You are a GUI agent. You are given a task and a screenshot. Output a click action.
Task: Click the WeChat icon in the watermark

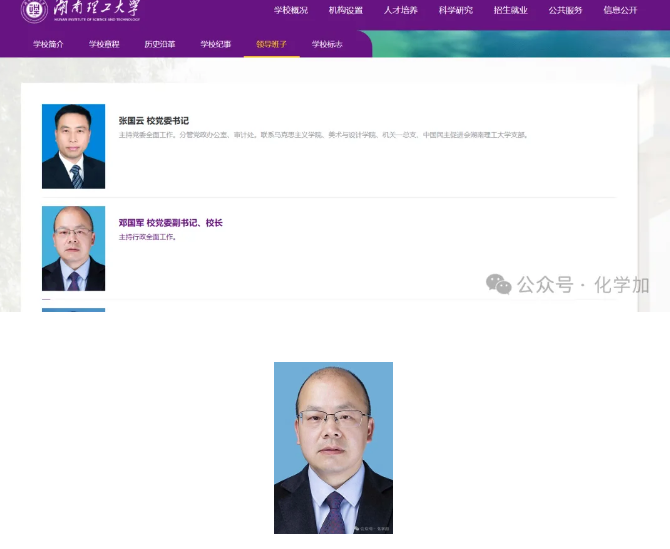click(x=498, y=284)
